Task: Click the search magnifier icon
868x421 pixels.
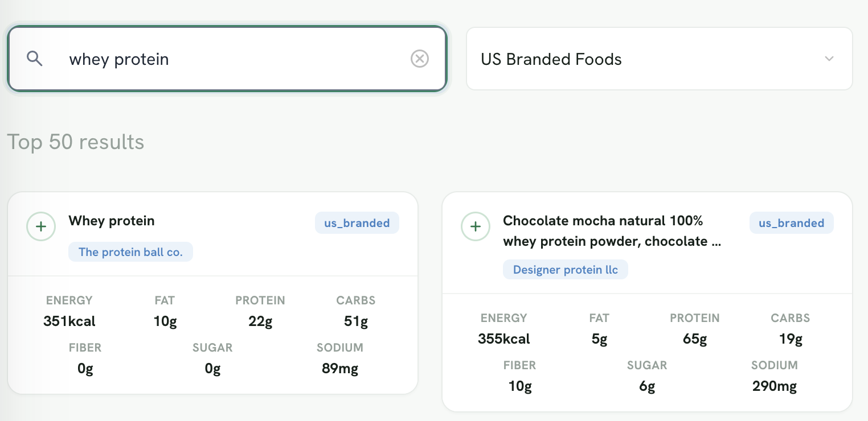Action: (35, 59)
